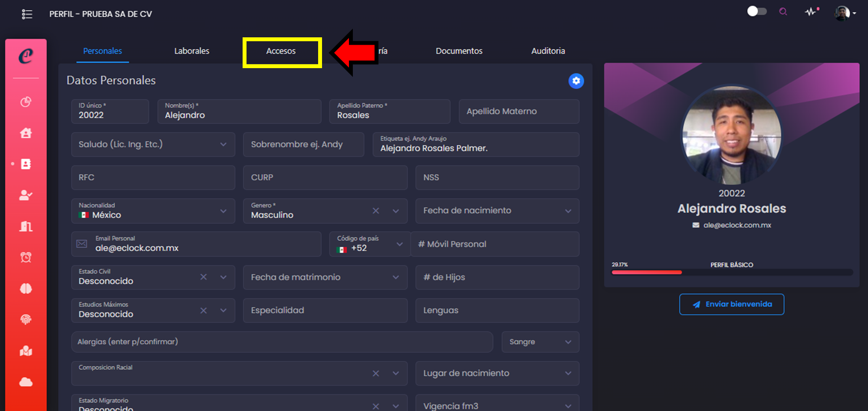The width and height of the screenshot is (868, 411).
Task: Open the brain icon in sidebar
Action: 26,289
